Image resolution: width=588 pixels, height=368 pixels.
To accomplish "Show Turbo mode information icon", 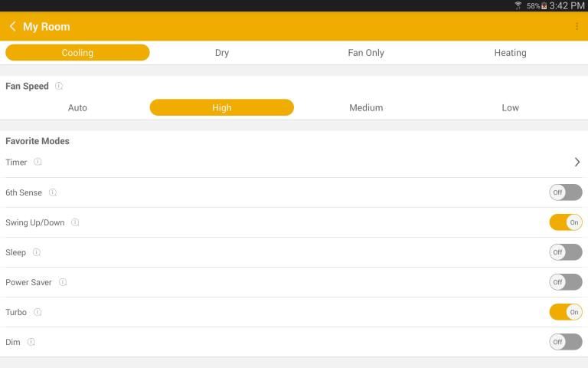I will pyautogui.click(x=38, y=312).
